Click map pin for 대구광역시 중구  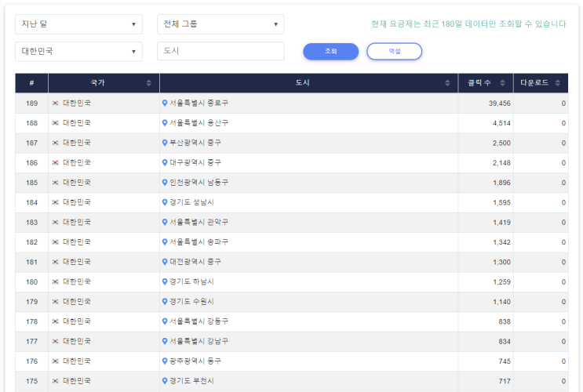[165, 163]
